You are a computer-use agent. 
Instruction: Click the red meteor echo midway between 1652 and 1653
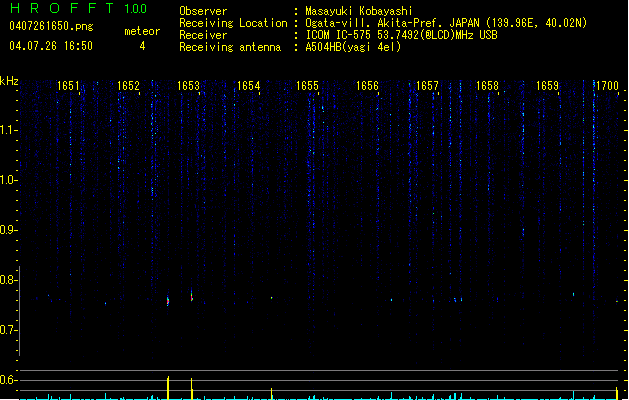tap(168, 301)
